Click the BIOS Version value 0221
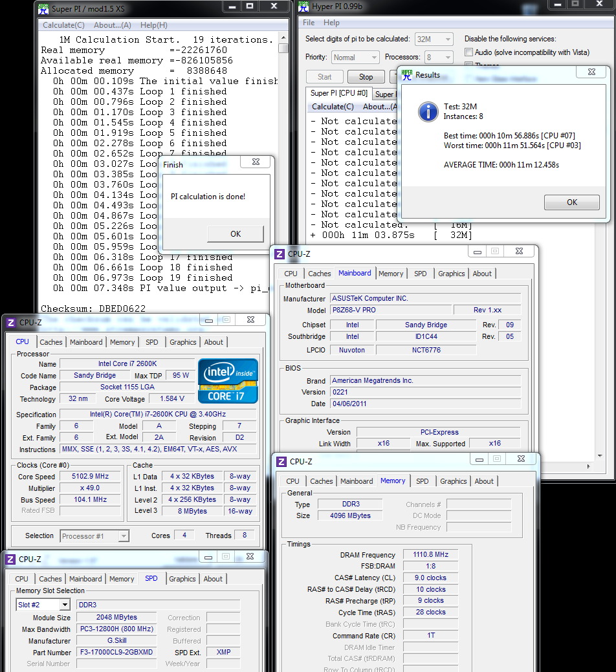 [425, 392]
